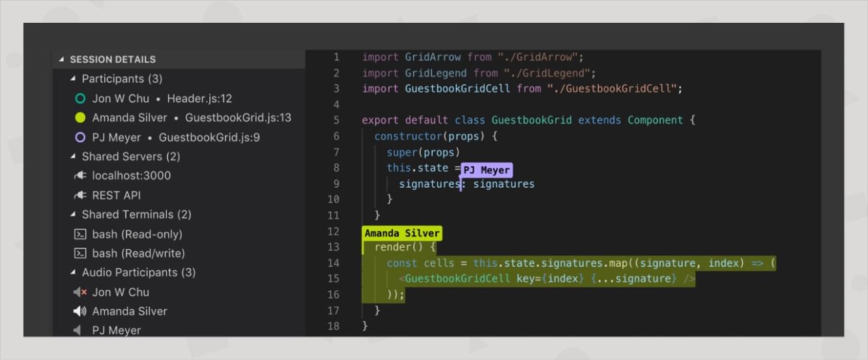Click the plug icon beside REST API
Screen dimensions: 868x360
(80, 196)
